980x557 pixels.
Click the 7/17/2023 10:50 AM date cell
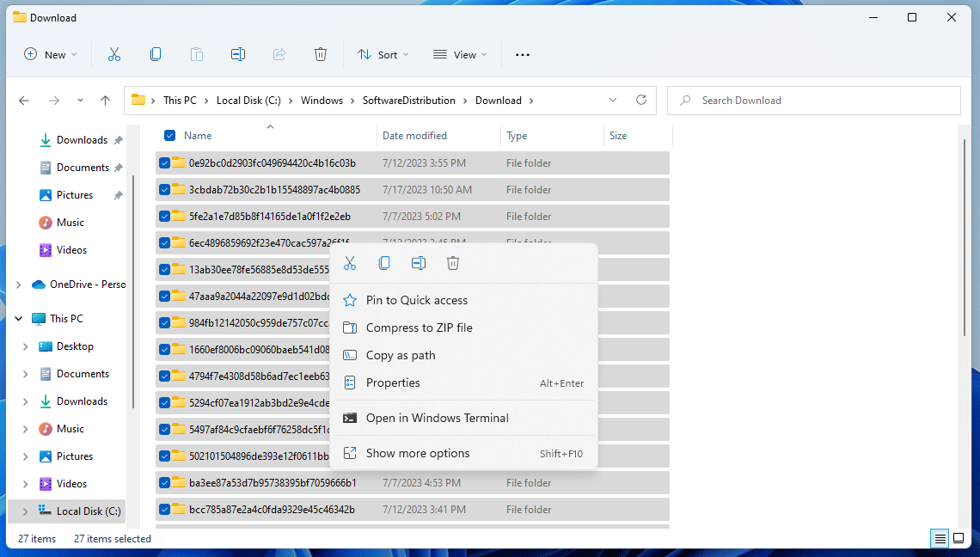(x=427, y=189)
